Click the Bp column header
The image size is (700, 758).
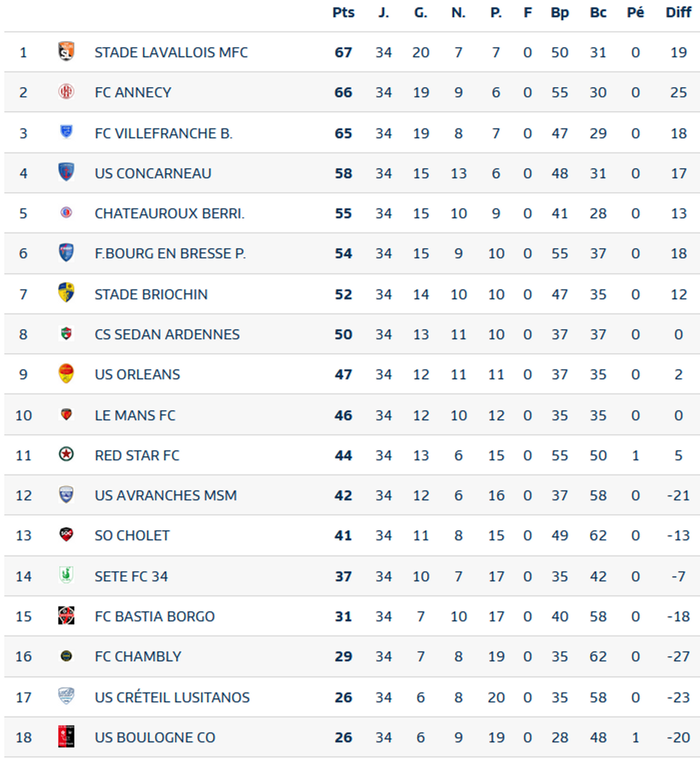[x=559, y=13]
